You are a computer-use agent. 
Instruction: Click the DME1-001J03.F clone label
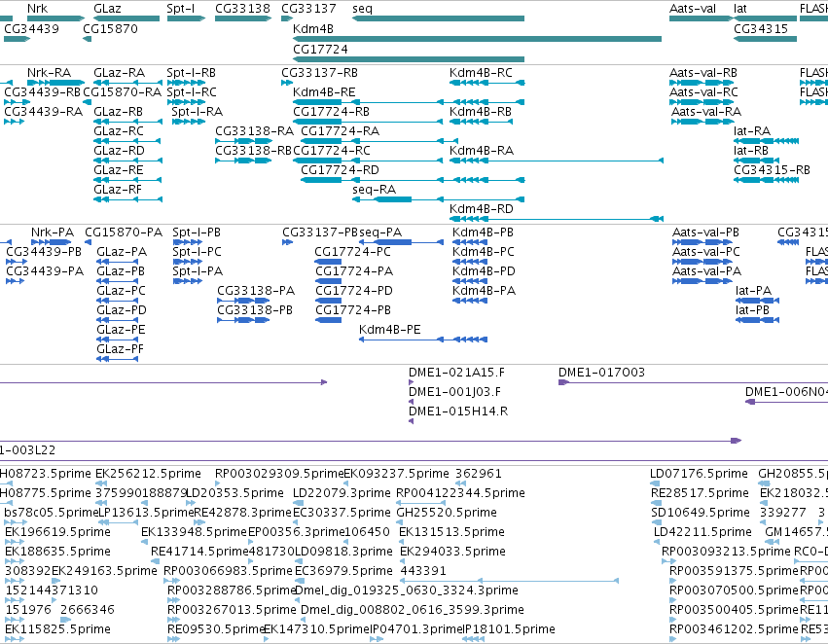pos(454,392)
